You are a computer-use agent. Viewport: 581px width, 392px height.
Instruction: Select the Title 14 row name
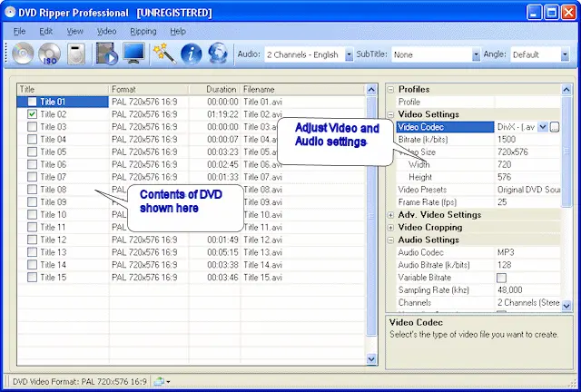[53, 265]
